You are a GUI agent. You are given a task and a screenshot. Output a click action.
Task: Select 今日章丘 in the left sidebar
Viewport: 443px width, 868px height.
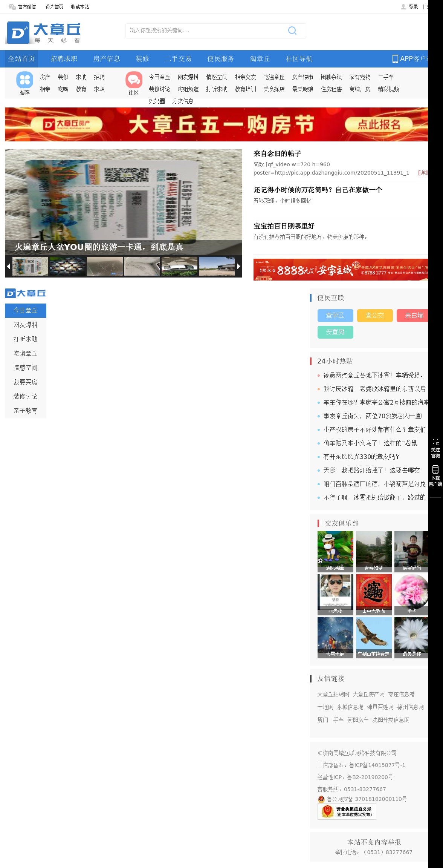coord(26,311)
